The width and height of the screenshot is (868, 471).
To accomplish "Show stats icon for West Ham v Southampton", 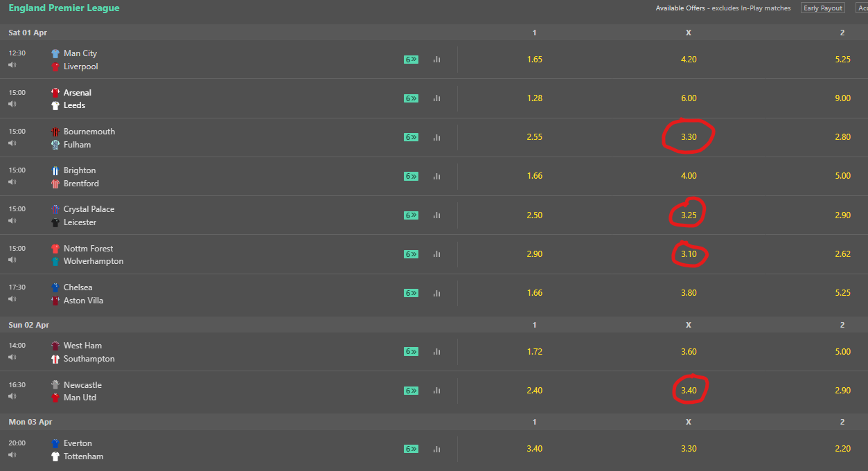I will pyautogui.click(x=436, y=352).
